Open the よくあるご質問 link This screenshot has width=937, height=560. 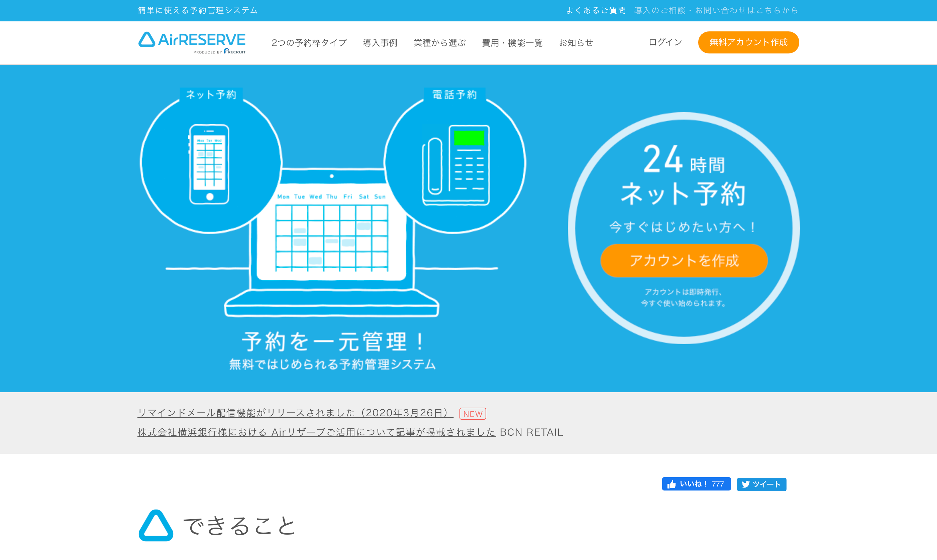point(596,11)
